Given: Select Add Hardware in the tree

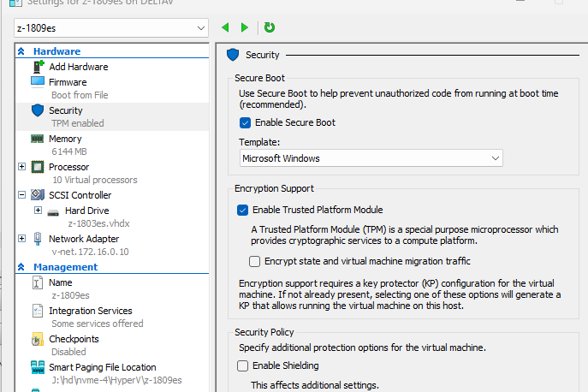Looking at the screenshot, I should [x=79, y=67].
